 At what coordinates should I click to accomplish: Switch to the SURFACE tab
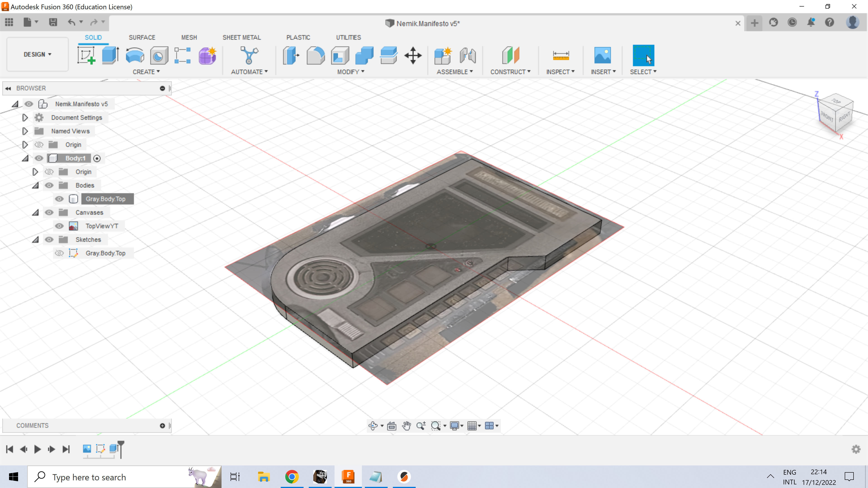pos(142,37)
